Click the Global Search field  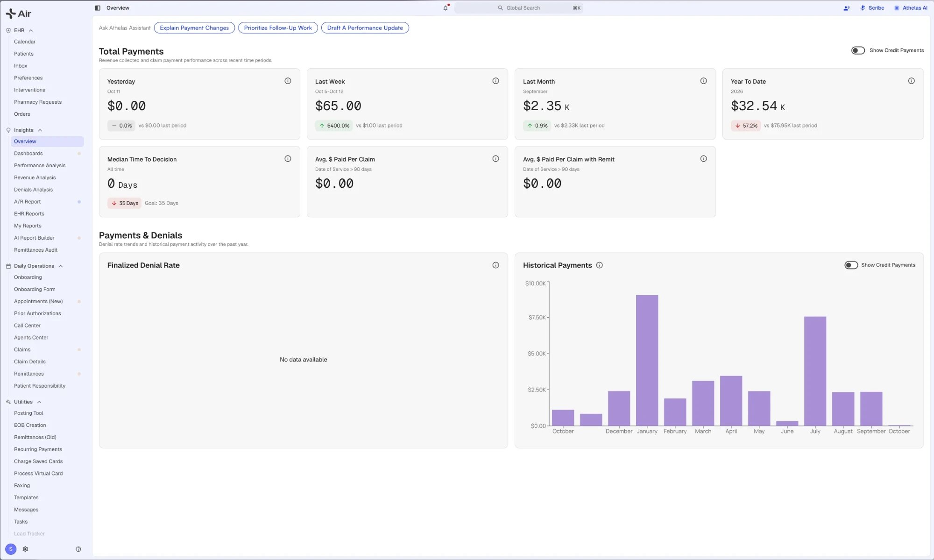click(x=518, y=8)
